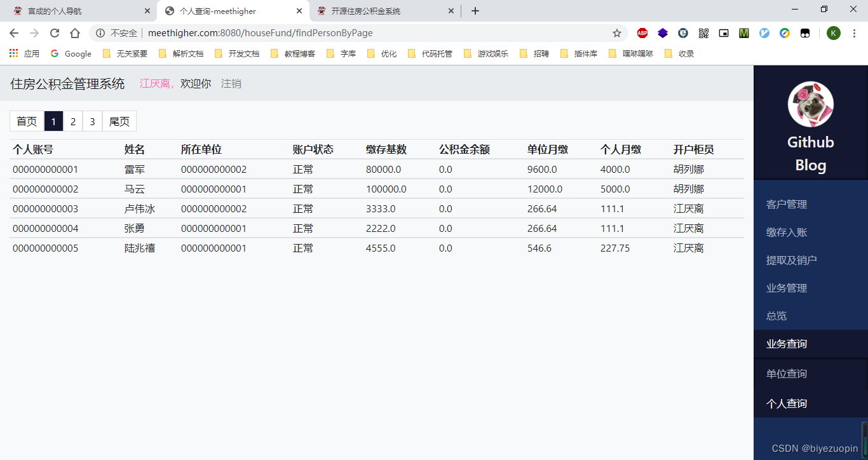868x460 pixels.
Task: Open the 游戏娱乐 bookmark folder
Action: [486, 53]
